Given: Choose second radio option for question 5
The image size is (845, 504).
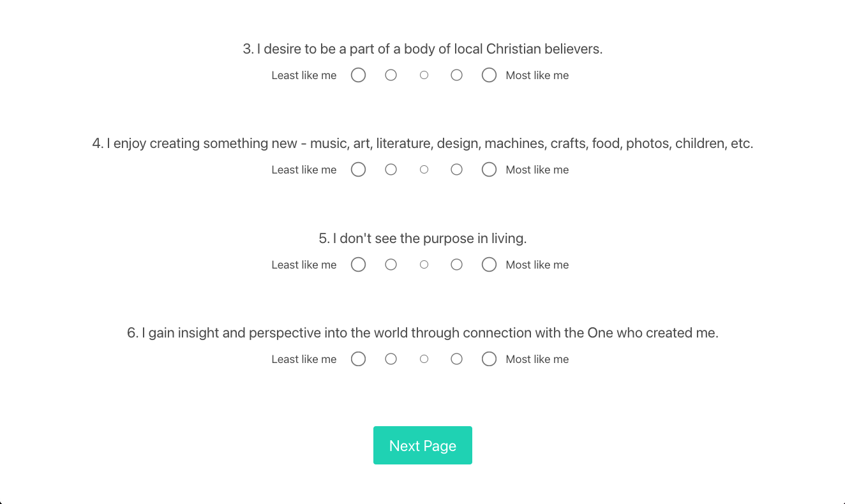Looking at the screenshot, I should tap(391, 265).
